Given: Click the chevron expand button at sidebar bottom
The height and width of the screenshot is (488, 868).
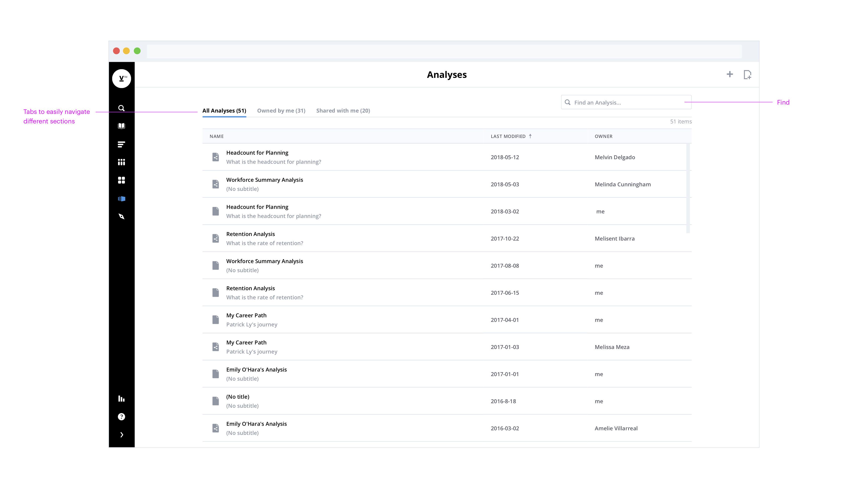Looking at the screenshot, I should 121,434.
